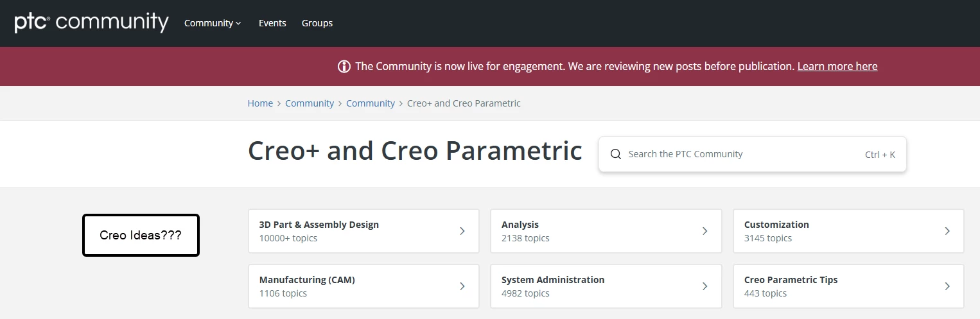Open the Groups menu item
The height and width of the screenshot is (319, 980).
coord(317,23)
